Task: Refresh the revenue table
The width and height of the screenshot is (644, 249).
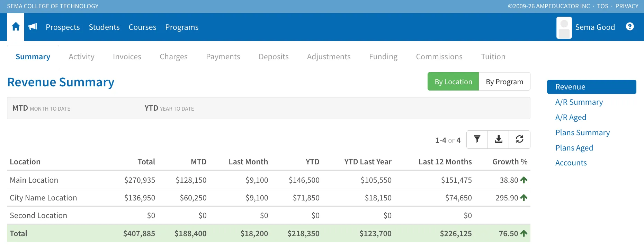Action: click(x=520, y=139)
